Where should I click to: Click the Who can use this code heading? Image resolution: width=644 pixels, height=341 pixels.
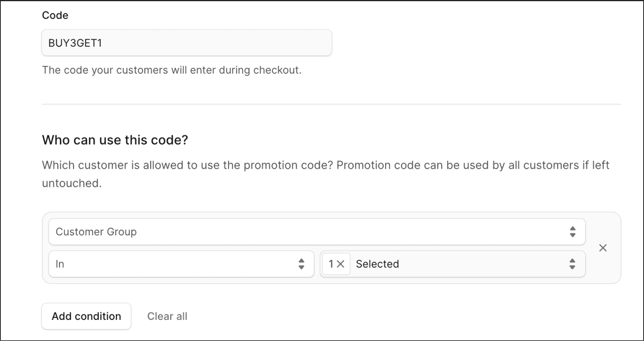point(115,140)
